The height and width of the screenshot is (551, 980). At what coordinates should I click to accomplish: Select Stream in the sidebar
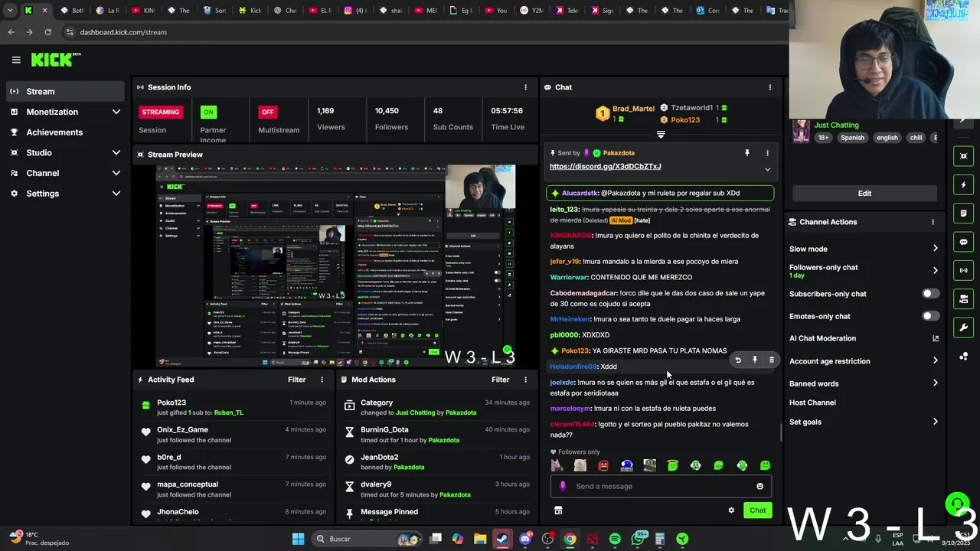pyautogui.click(x=65, y=91)
